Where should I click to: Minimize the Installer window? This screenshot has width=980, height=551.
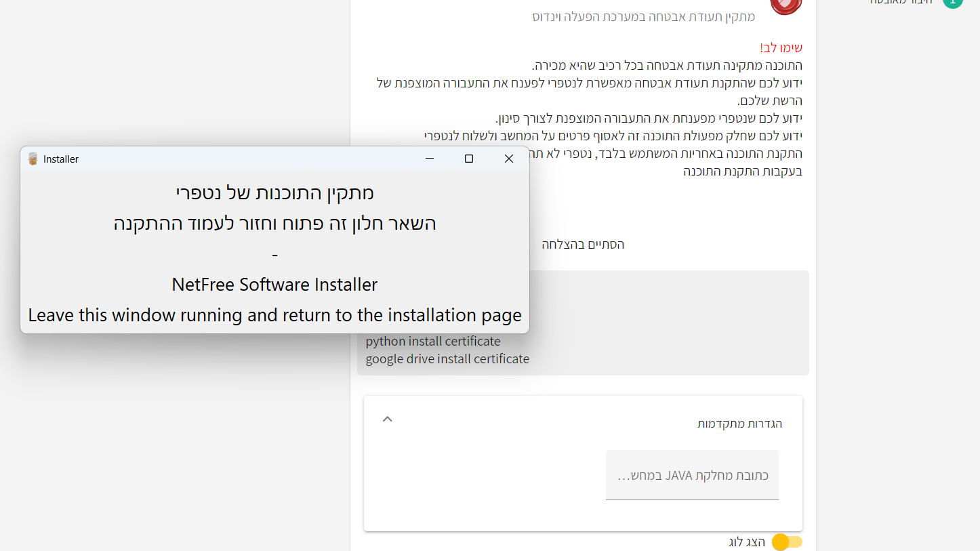coord(429,159)
